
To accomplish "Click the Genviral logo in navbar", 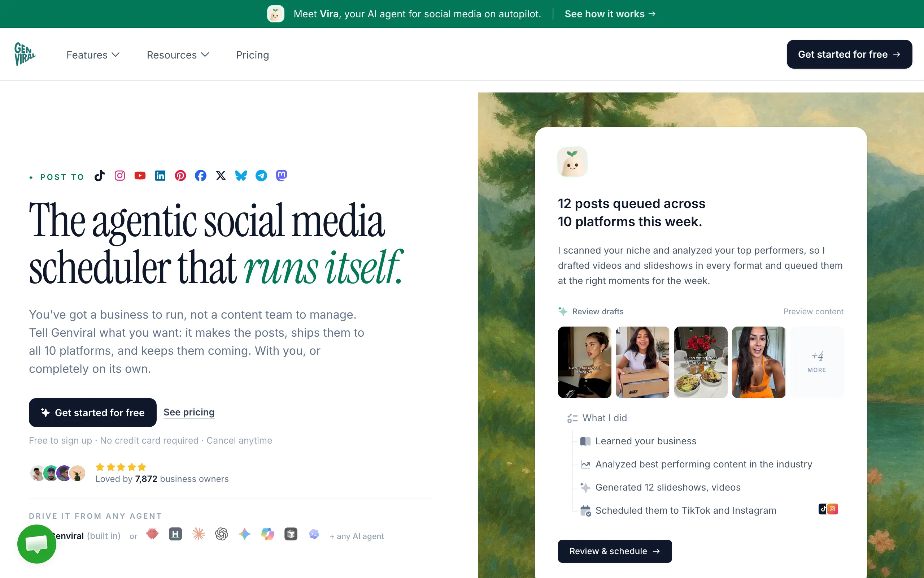I will [x=25, y=54].
